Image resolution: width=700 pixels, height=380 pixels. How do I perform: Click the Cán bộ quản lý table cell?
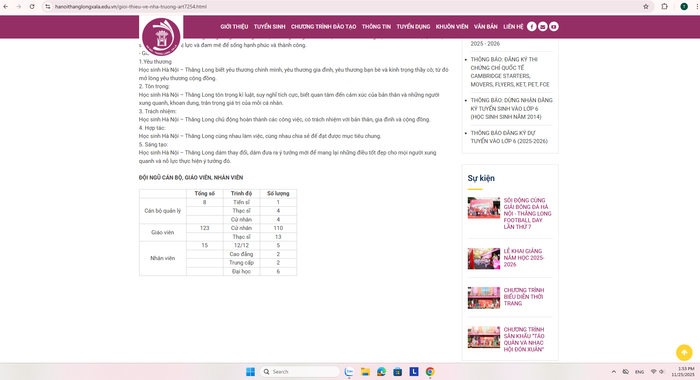(162, 211)
